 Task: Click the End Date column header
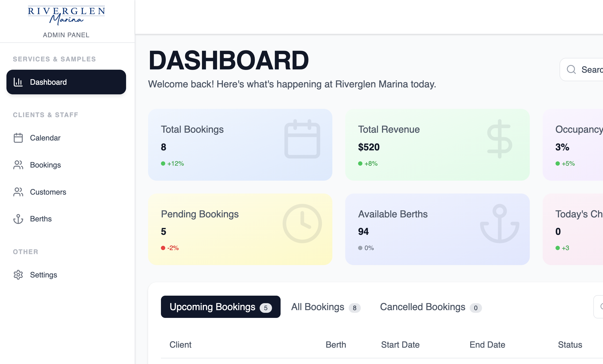tap(487, 345)
